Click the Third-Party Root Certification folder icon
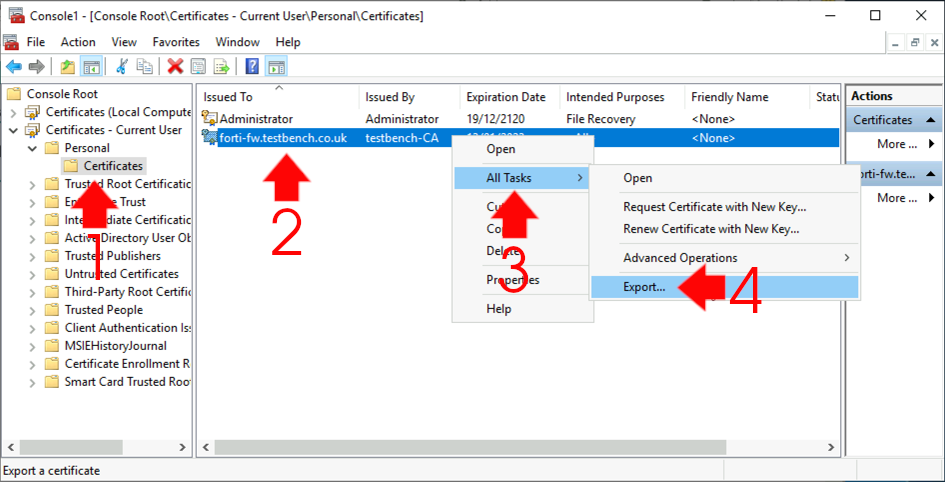945x482 pixels. (x=52, y=292)
